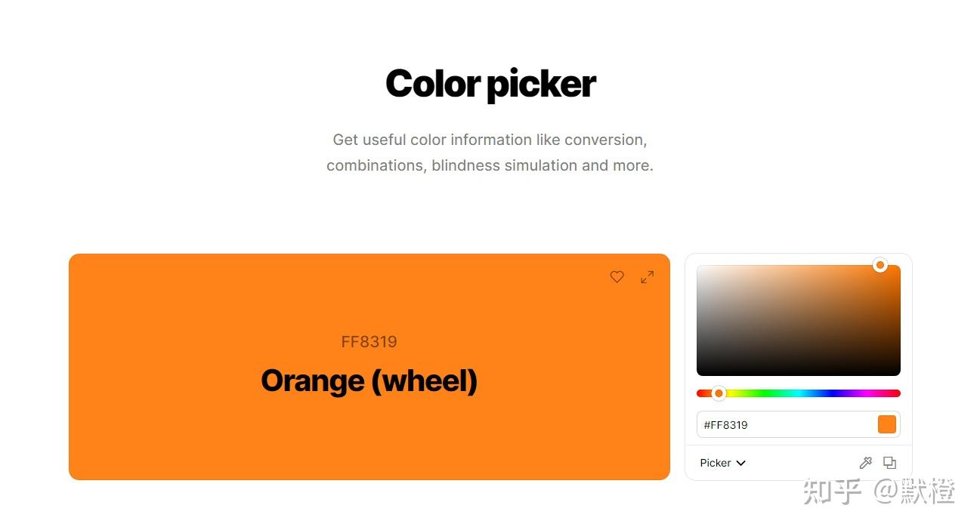Open the Picker mode dropdown
Screen dimensions: 980x530
[x=722, y=463]
